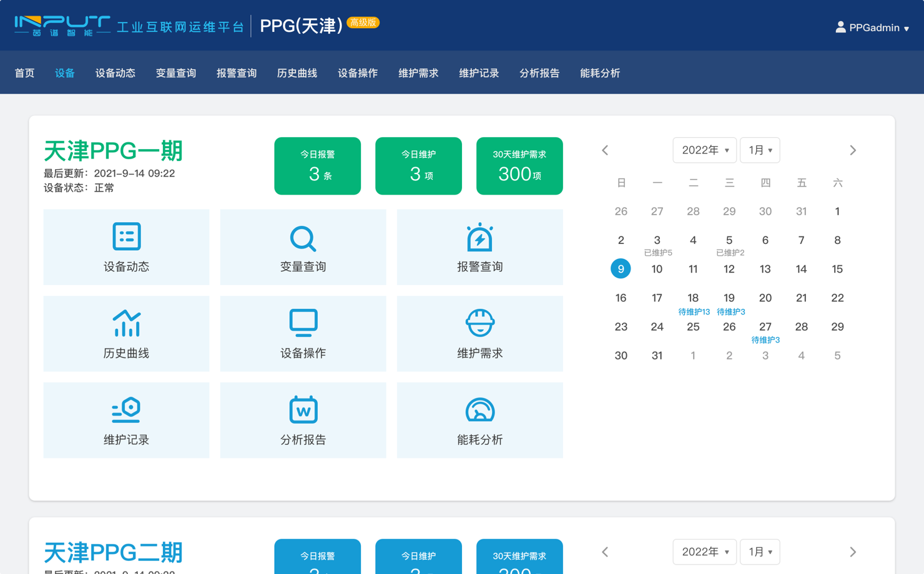Go to 首页 in navigation bar
The image size is (924, 574).
tap(24, 73)
